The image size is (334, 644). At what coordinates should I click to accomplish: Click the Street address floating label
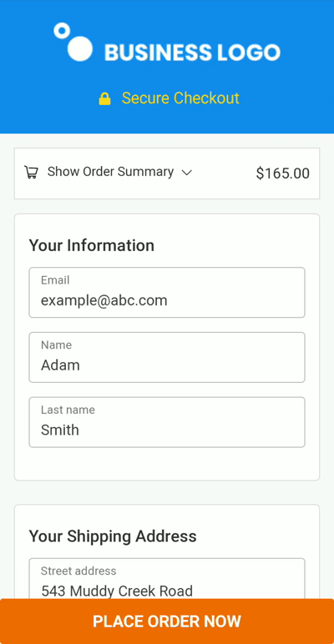pyautogui.click(x=78, y=571)
